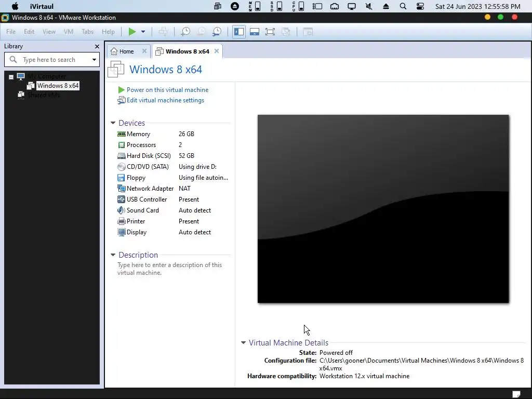Image resolution: width=532 pixels, height=399 pixels.
Task: Close the Home tab
Action: click(x=144, y=51)
